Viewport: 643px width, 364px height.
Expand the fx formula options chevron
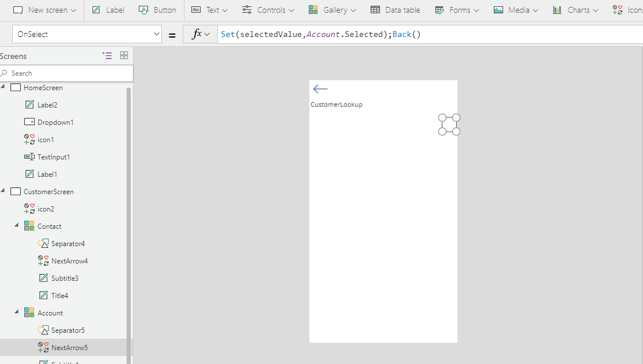point(207,34)
